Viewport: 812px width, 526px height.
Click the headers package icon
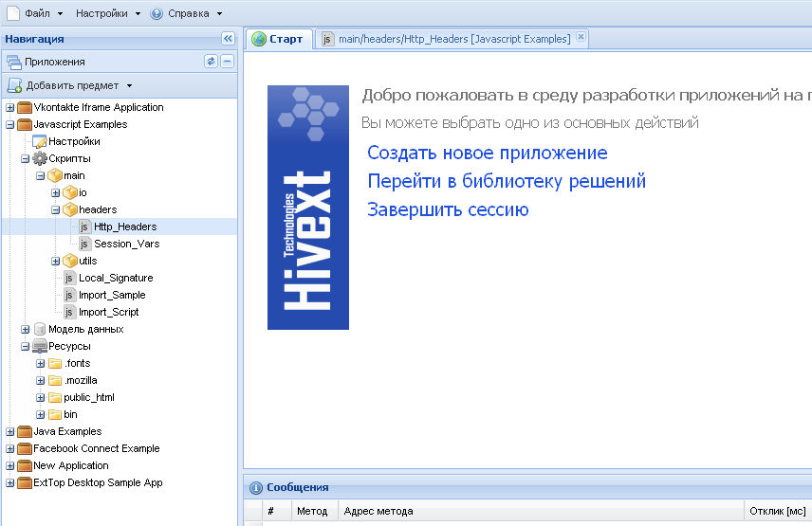(70, 210)
